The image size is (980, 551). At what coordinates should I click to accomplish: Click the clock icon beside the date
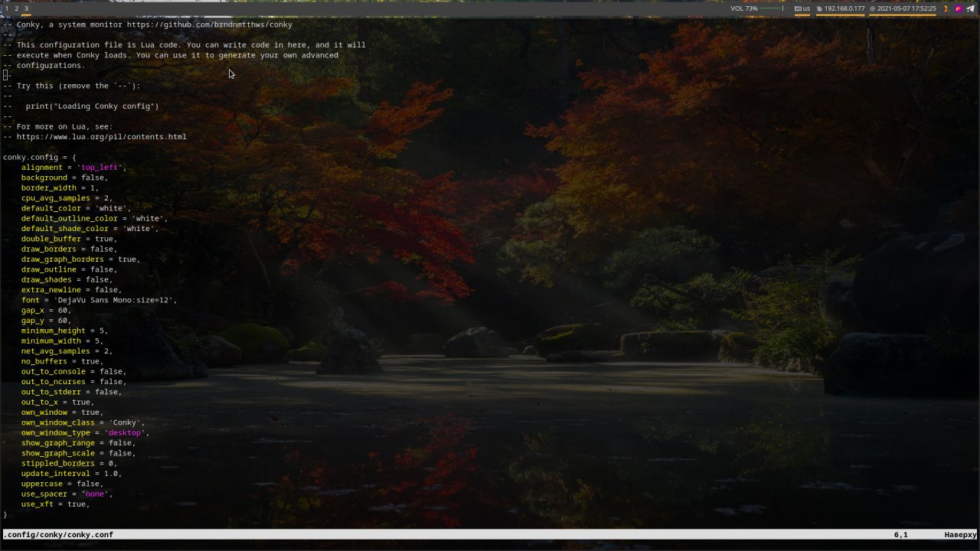872,8
